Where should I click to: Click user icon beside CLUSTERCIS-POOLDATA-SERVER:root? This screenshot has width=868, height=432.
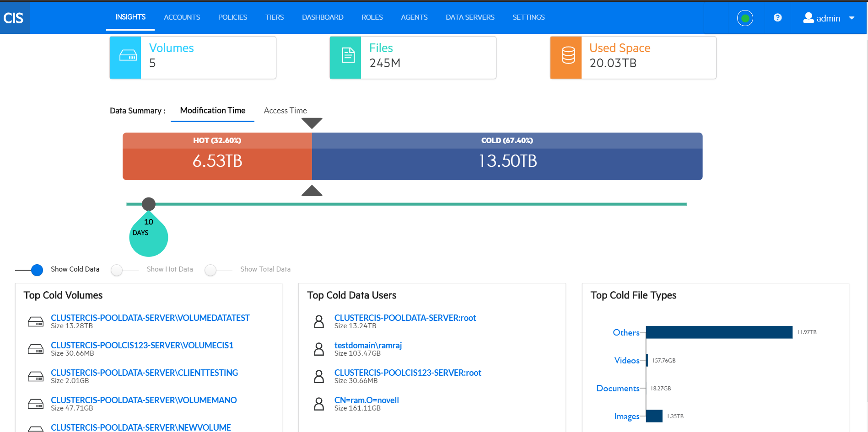(319, 322)
